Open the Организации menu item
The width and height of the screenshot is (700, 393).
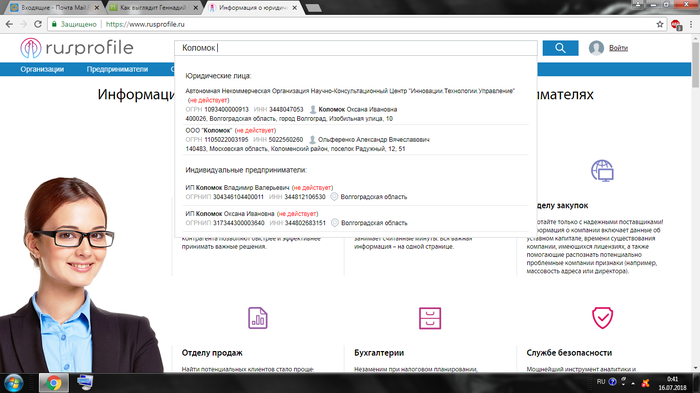click(x=42, y=69)
